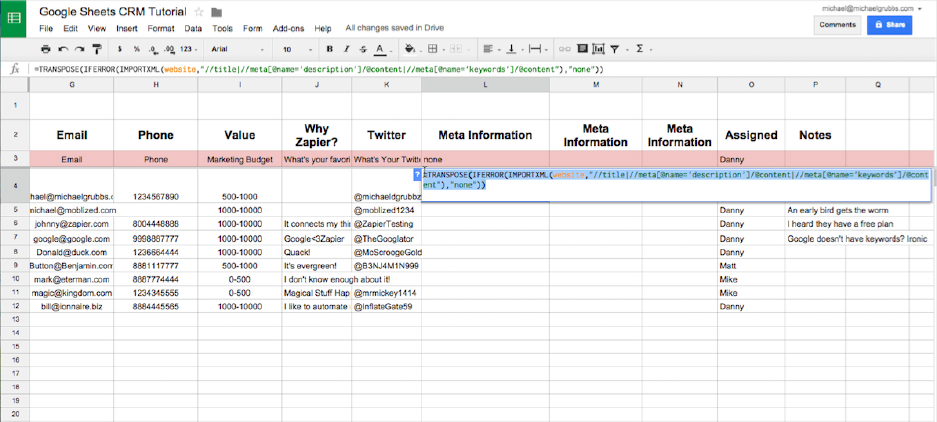Click the phone cell '8004448888'
Viewport: 937px width, 422px height.
point(155,224)
